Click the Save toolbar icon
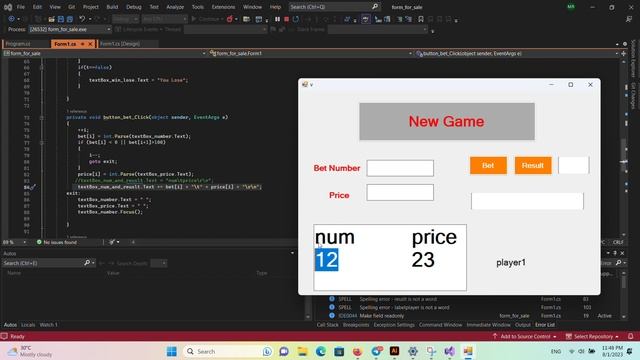This screenshot has height=360, width=640. [61, 19]
